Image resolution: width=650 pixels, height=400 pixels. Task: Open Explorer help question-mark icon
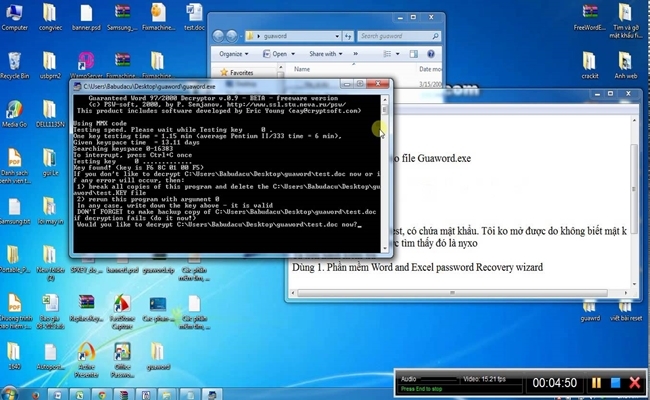coord(431,54)
